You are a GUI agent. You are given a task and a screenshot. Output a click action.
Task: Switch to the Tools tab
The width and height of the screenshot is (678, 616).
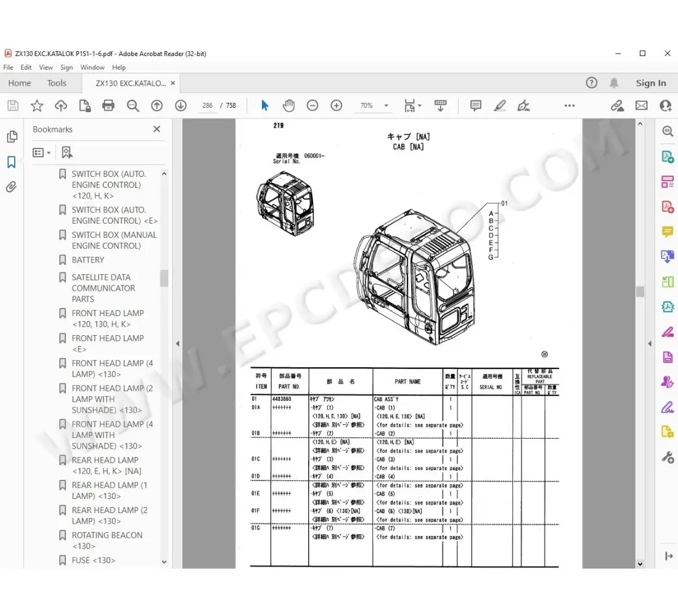[57, 83]
